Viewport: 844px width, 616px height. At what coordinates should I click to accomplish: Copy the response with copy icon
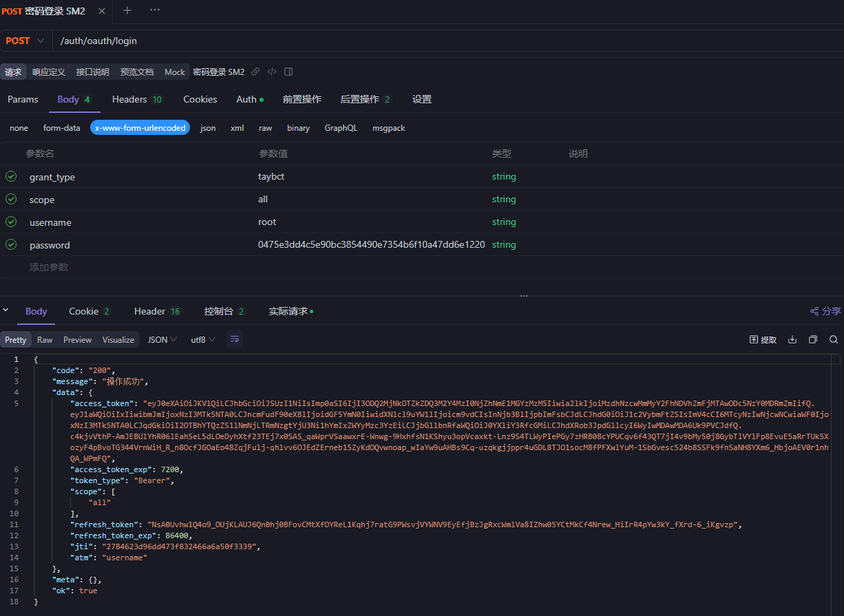(813, 339)
